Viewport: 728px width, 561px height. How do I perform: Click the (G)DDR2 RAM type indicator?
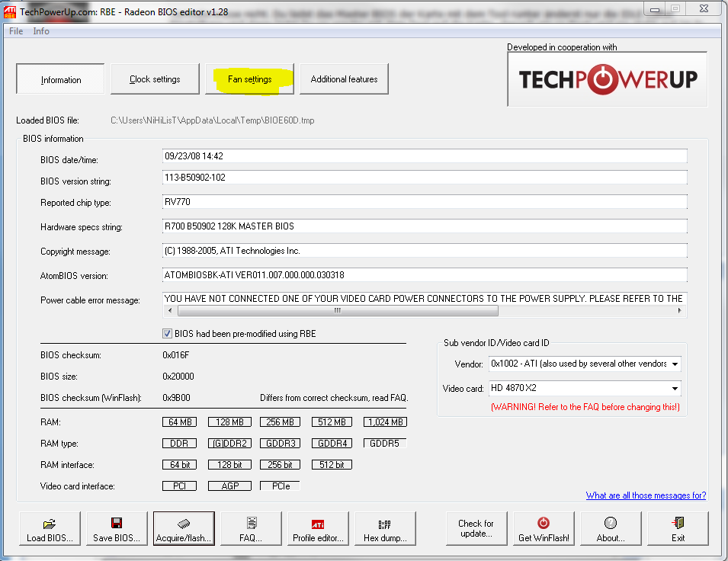229,444
